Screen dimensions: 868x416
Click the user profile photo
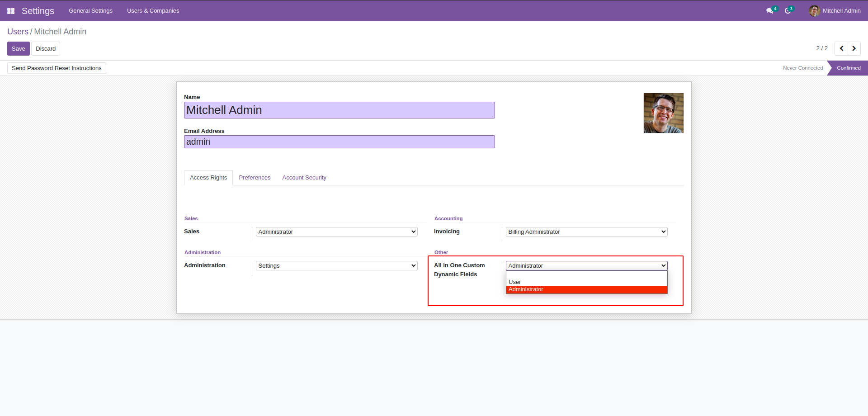coord(663,113)
